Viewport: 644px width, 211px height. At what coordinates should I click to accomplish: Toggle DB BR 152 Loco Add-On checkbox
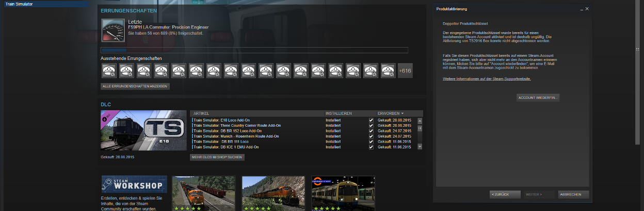pyautogui.click(x=371, y=131)
